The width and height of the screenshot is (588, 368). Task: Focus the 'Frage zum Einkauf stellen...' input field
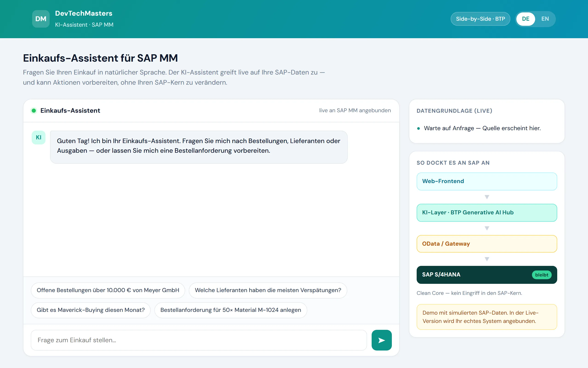pyautogui.click(x=199, y=340)
